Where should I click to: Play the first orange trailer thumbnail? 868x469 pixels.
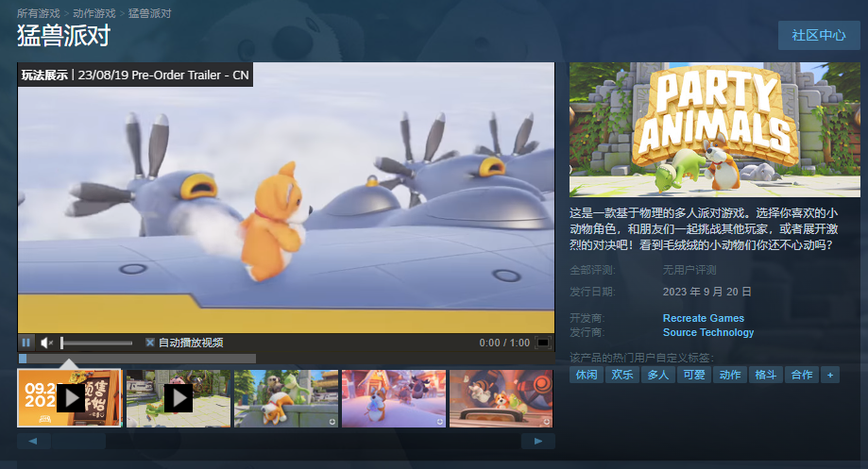point(70,397)
